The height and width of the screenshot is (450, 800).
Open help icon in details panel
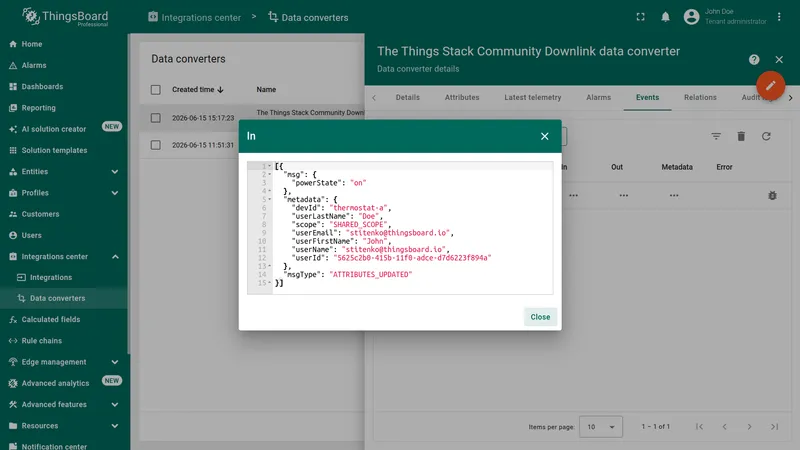pyautogui.click(x=754, y=60)
